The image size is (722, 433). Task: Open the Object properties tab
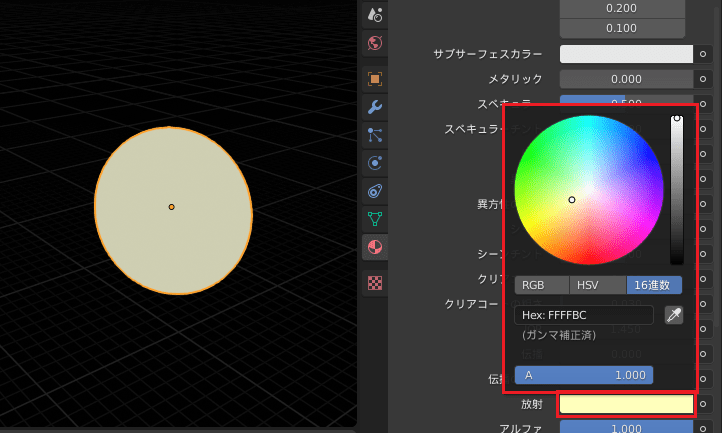point(375,79)
